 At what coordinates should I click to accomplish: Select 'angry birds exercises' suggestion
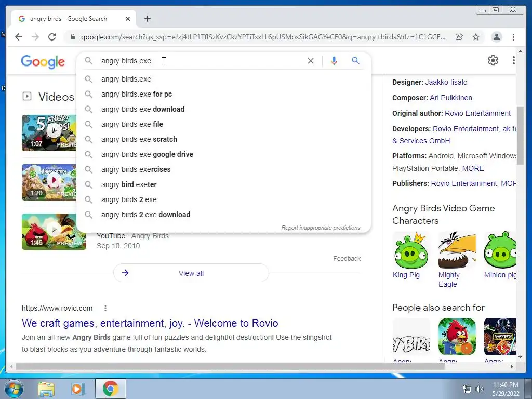pos(224,169)
